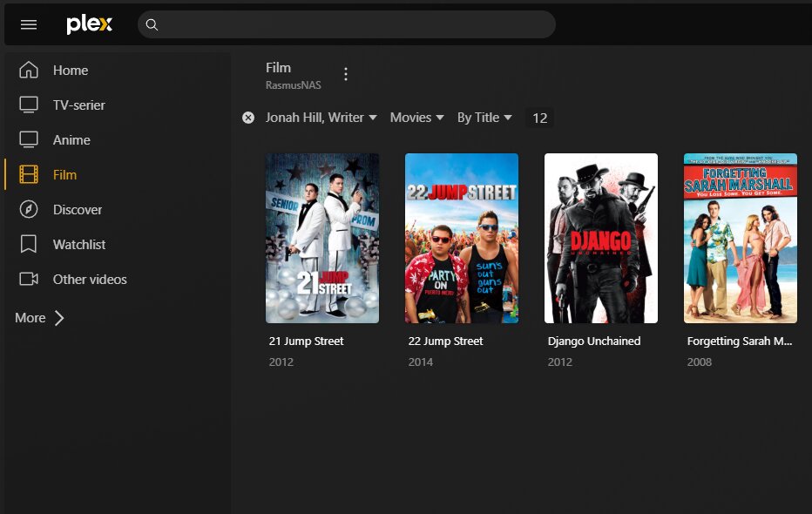Click the Other videos camera icon
The image size is (812, 514).
(x=29, y=279)
